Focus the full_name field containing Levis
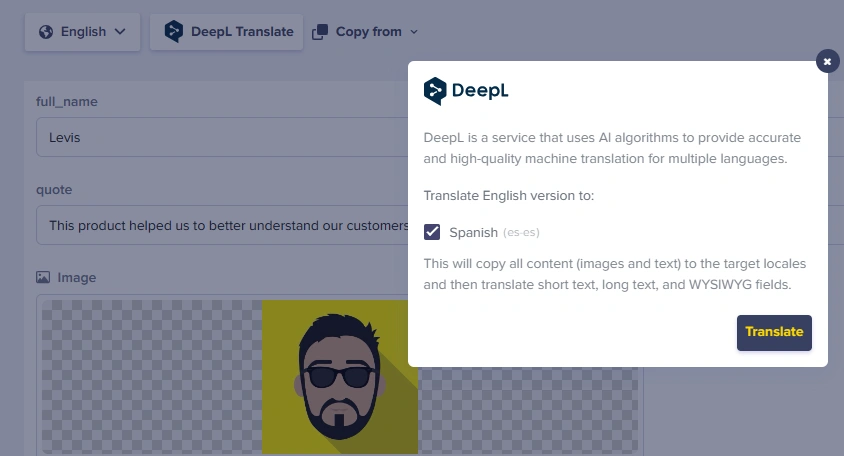This screenshot has width=844, height=456. [x=222, y=137]
